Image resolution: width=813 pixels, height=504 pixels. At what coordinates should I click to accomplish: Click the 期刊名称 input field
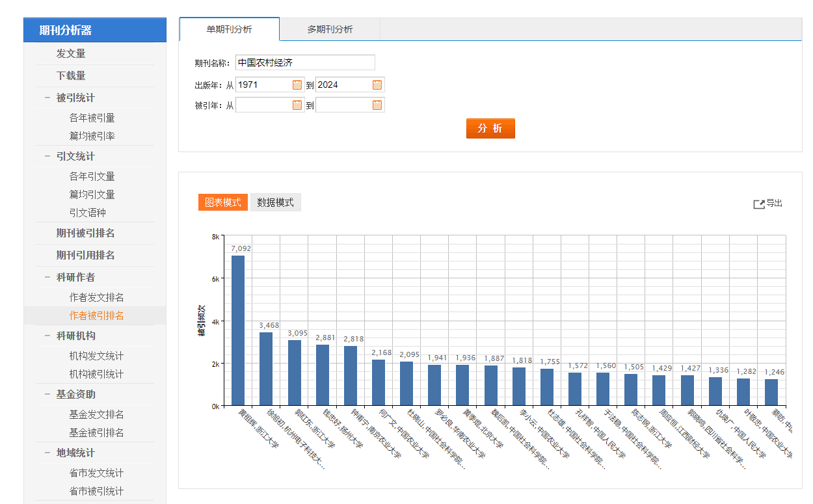(x=305, y=62)
